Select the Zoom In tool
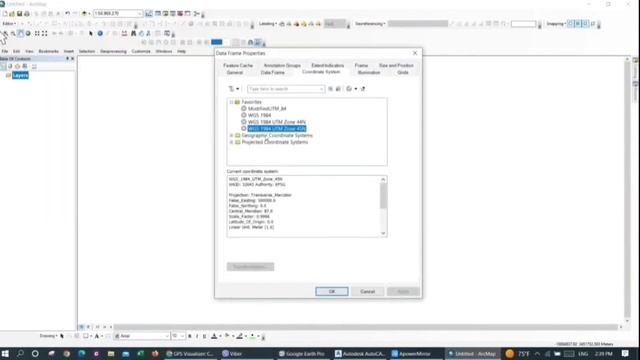This screenshot has height=360, width=640. tap(6, 33)
